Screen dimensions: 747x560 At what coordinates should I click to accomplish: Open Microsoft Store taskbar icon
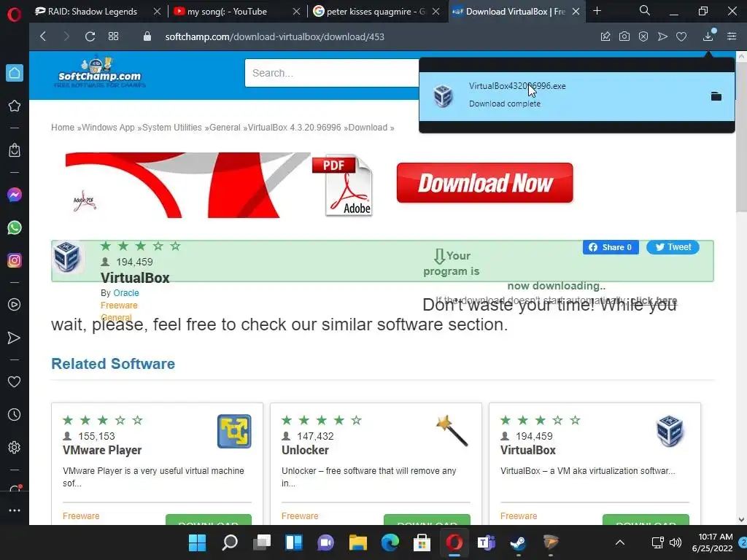(x=422, y=542)
